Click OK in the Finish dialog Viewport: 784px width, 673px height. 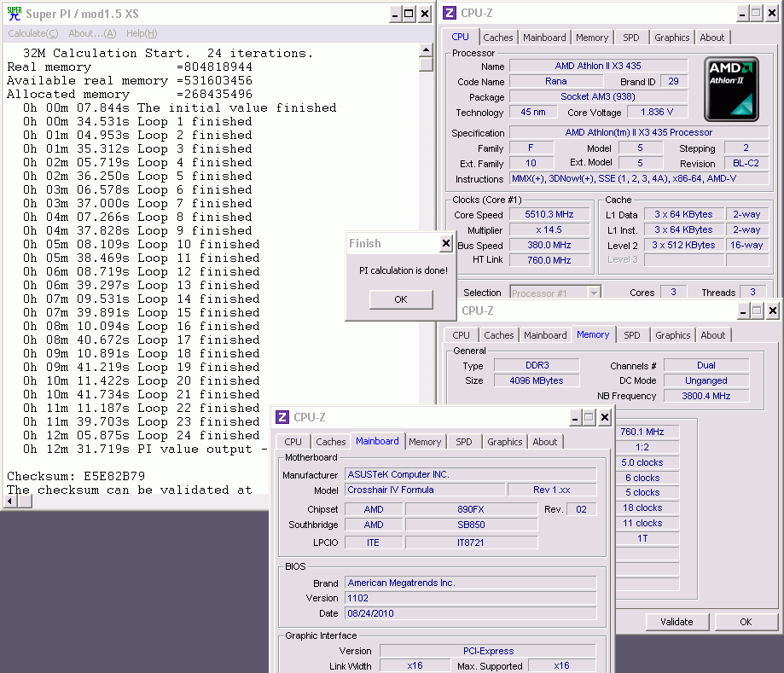(401, 299)
